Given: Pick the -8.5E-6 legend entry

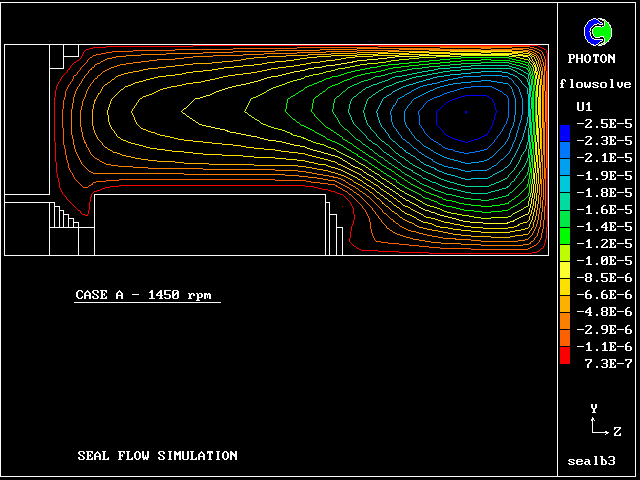Looking at the screenshot, I should point(604,278).
